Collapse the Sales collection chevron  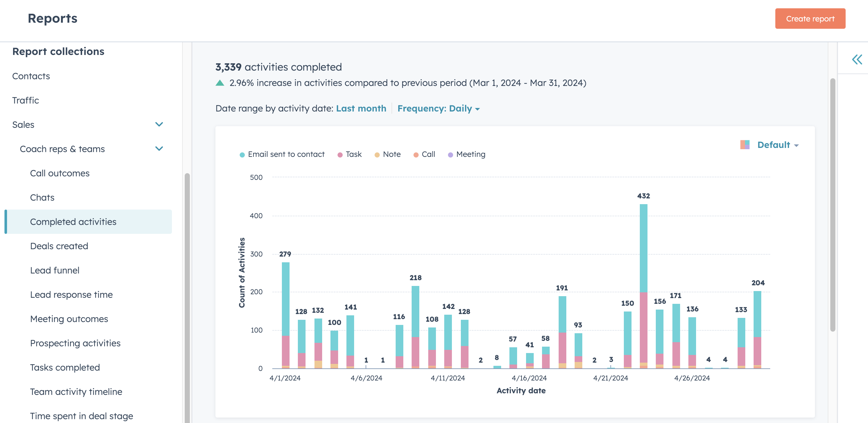coord(159,124)
